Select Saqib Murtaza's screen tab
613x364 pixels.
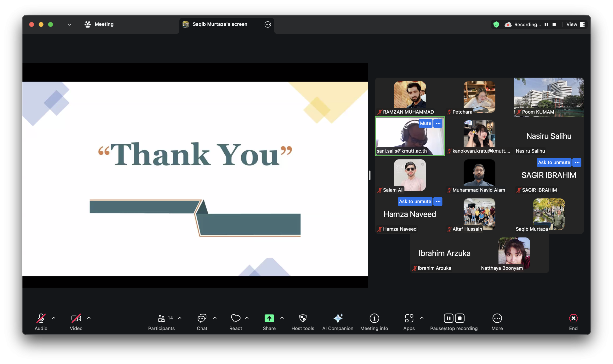(220, 24)
